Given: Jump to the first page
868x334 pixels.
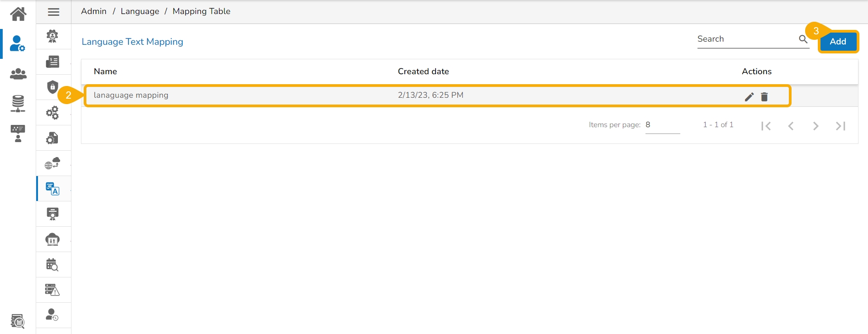Looking at the screenshot, I should tap(766, 126).
